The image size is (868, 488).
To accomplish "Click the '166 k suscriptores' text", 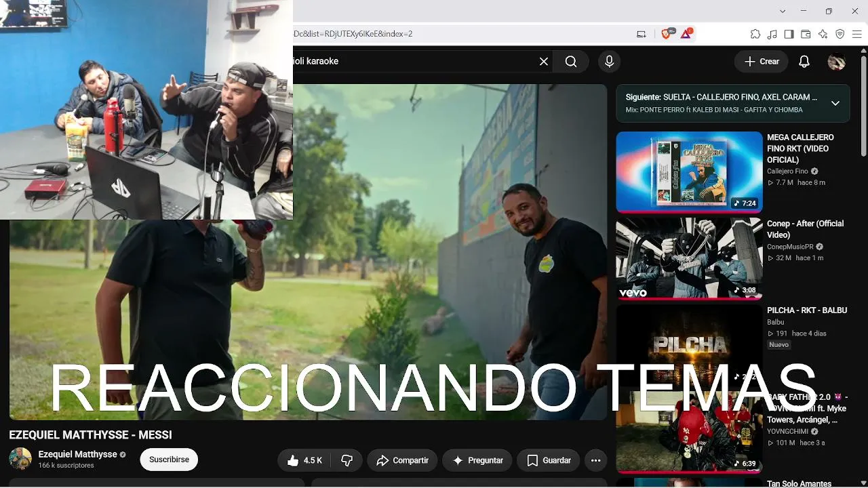I will tap(66, 466).
